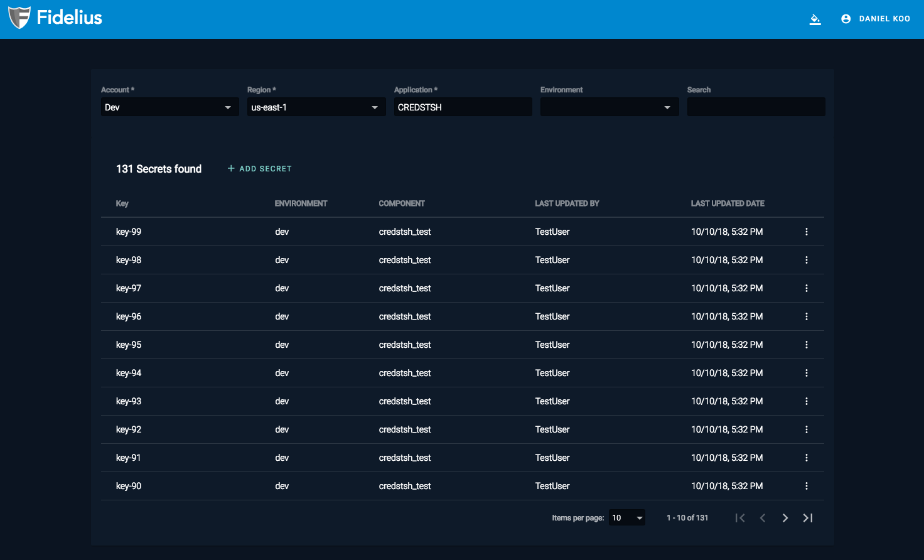Open the Daniel Koo user account menu
The image size is (924, 560).
coord(876,19)
